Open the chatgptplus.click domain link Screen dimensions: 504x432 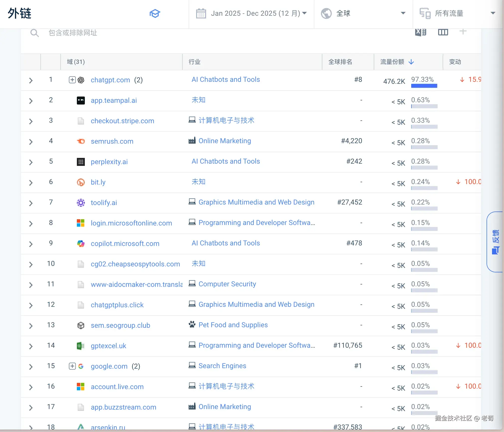click(x=117, y=305)
